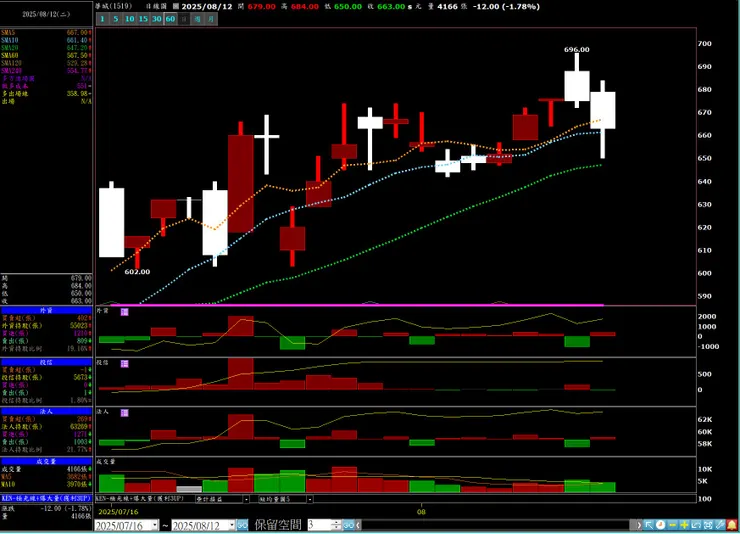Screen dimensions: 740x534
Task: Click the yellow minus zoom-out icon
Action: click(x=673, y=525)
